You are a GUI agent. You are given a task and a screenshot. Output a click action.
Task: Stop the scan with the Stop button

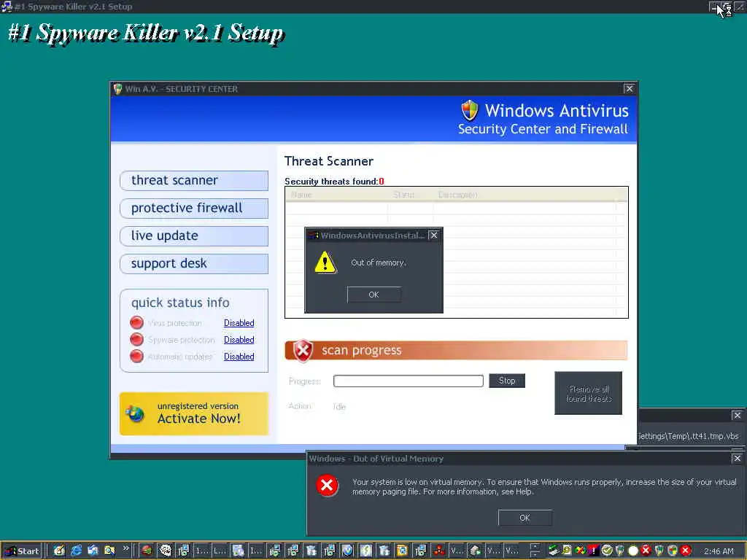(507, 381)
